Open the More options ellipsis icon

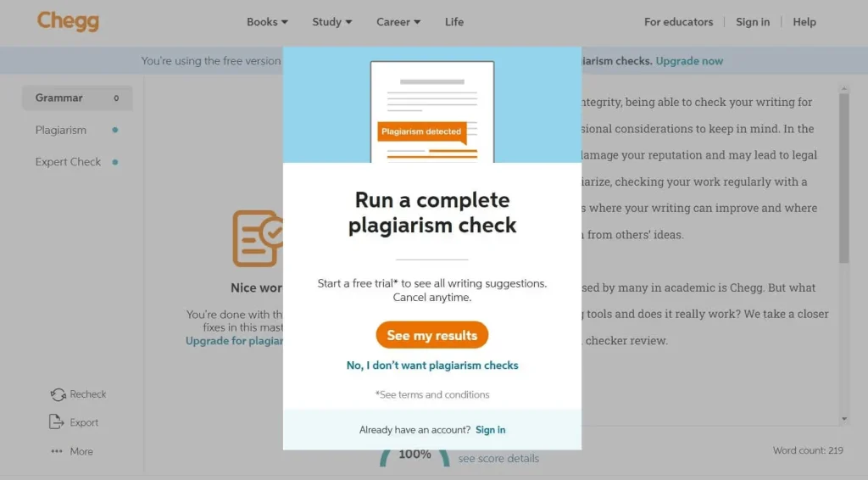pos(57,451)
